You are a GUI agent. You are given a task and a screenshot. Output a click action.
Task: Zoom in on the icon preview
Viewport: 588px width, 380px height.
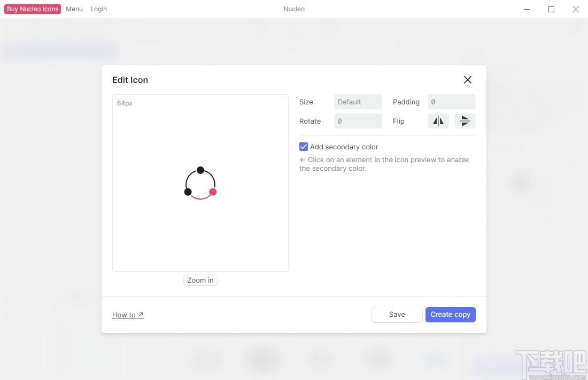(x=200, y=280)
